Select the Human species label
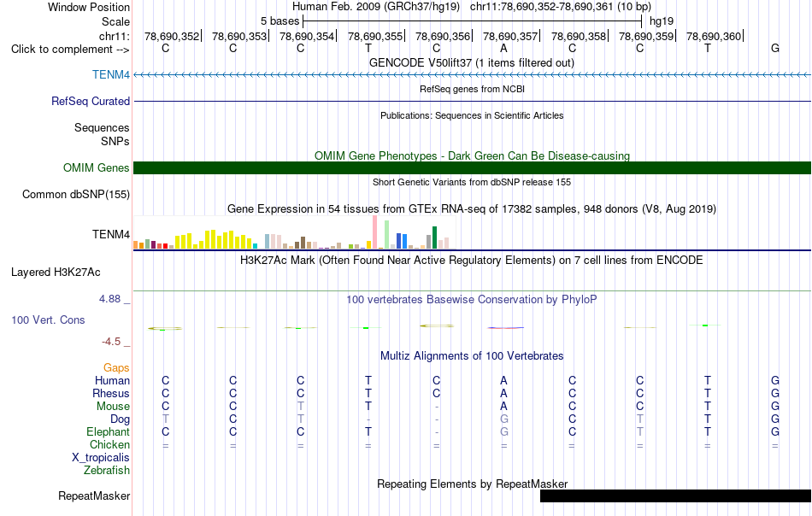Image resolution: width=812 pixels, height=516 pixels. coord(112,380)
